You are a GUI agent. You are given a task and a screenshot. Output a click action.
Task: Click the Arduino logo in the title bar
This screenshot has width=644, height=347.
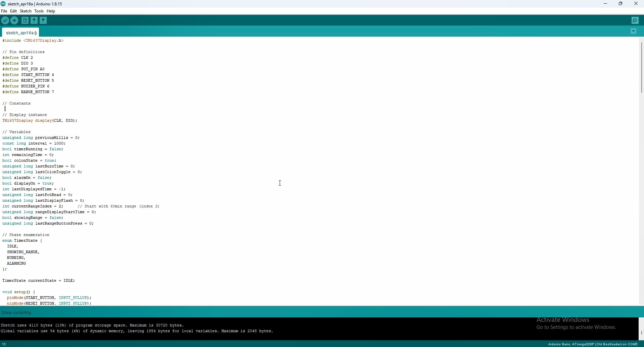(x=3, y=4)
